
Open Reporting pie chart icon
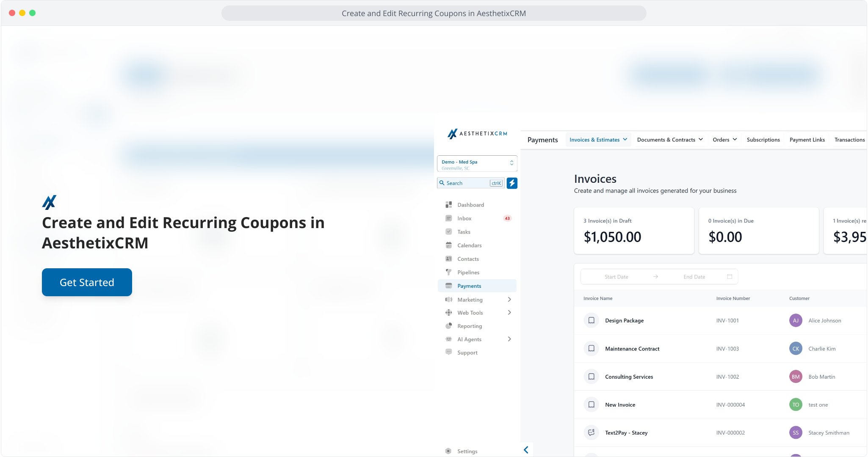(x=448, y=326)
